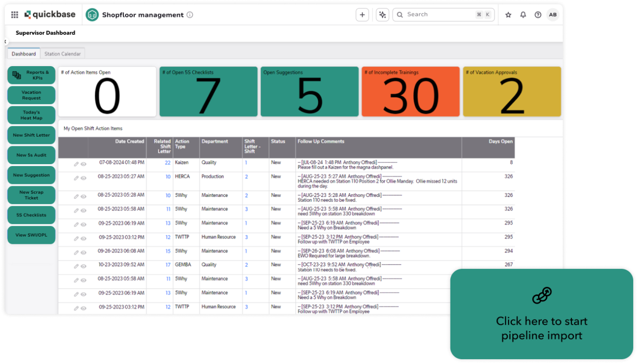
Task: Edit the Kaizen row with the pencil icon
Action: 76,164
